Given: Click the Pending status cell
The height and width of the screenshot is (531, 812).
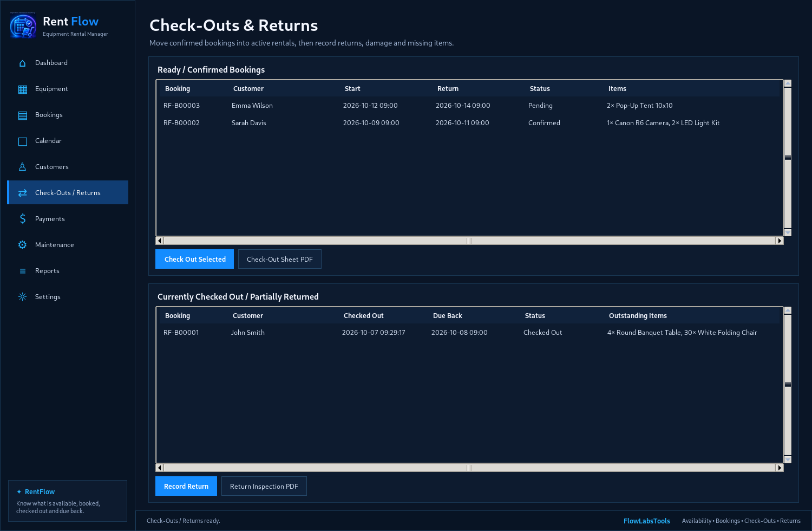Looking at the screenshot, I should (x=540, y=106).
